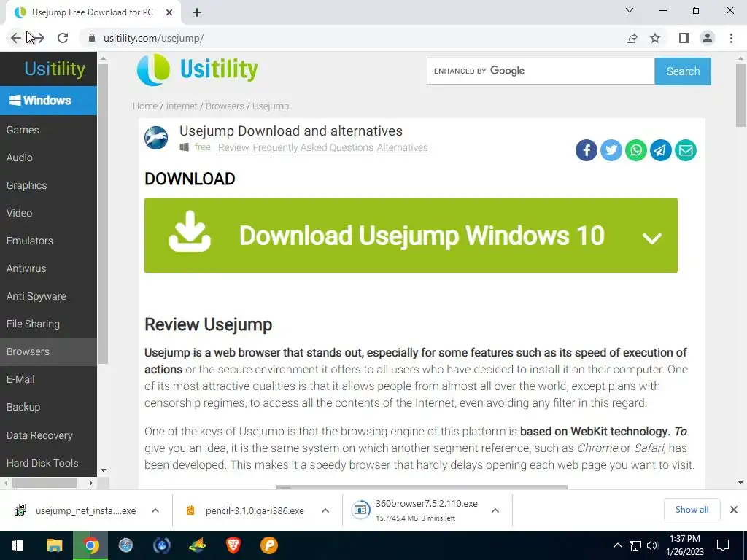Open Antivirus category in sidebar
Viewport: 747px width, 560px height.
(x=48, y=268)
